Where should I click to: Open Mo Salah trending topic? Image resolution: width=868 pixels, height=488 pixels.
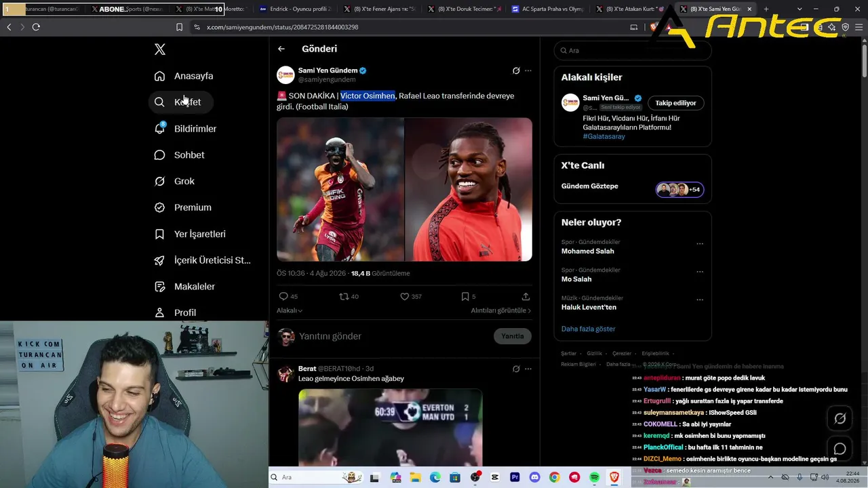(576, 279)
